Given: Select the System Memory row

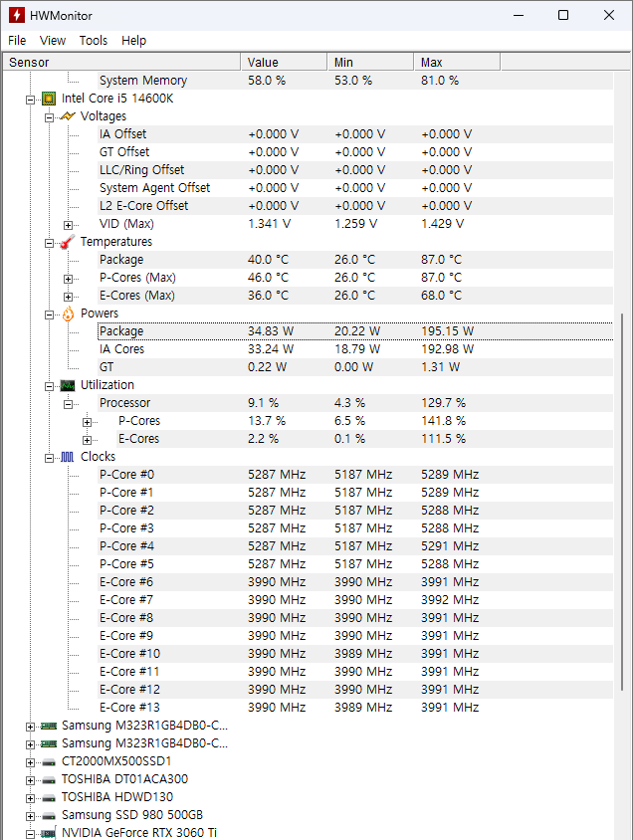Looking at the screenshot, I should pos(355,81).
